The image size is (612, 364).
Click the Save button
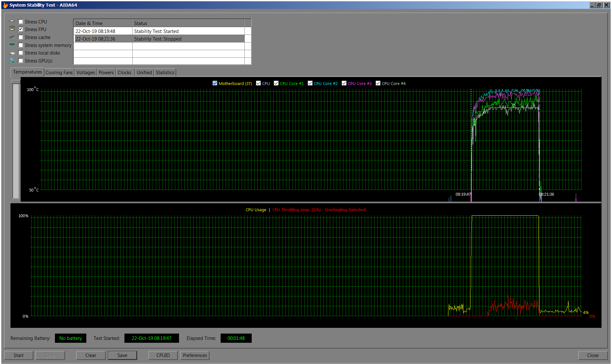122,355
